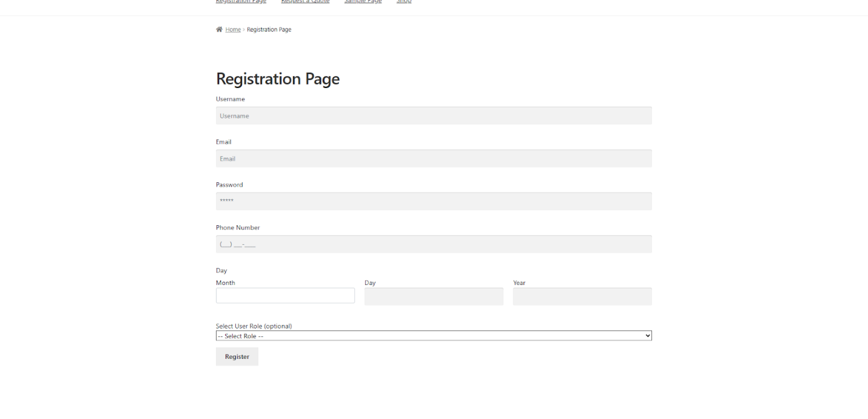Click the Email input field
Screen dimensions: 868x419
pos(433,158)
